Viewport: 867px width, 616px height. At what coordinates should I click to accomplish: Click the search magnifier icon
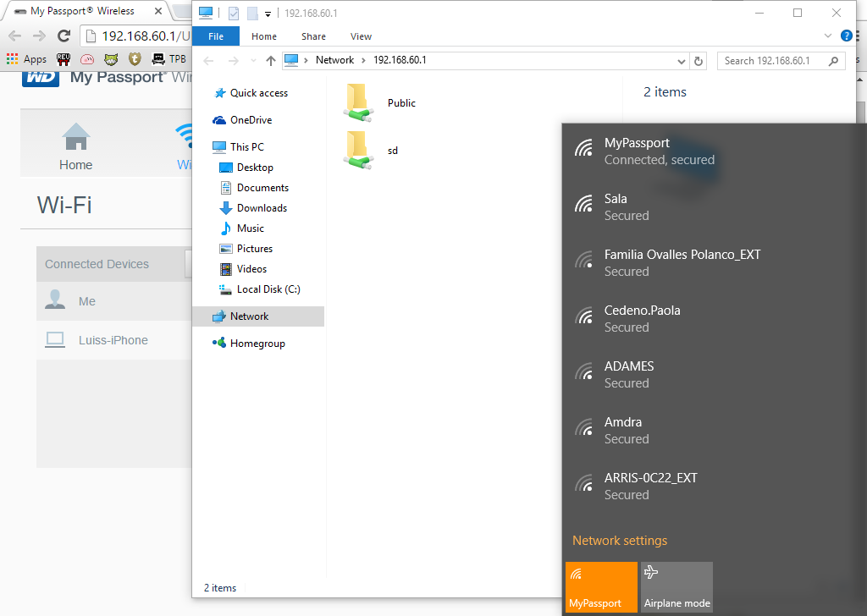(833, 61)
